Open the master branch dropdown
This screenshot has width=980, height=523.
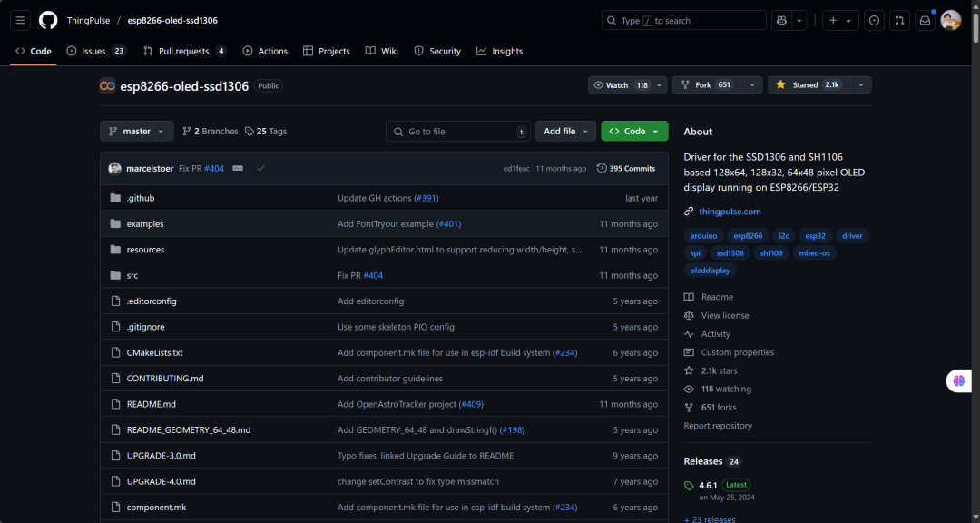136,131
